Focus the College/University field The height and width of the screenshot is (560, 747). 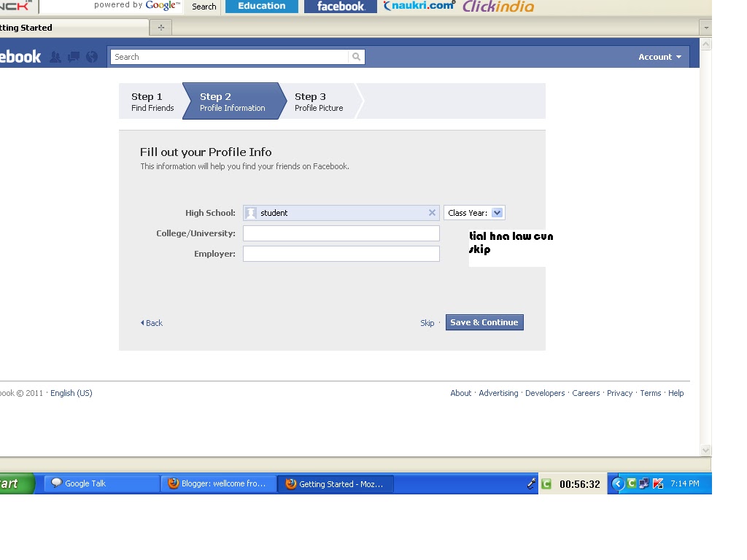click(x=341, y=233)
